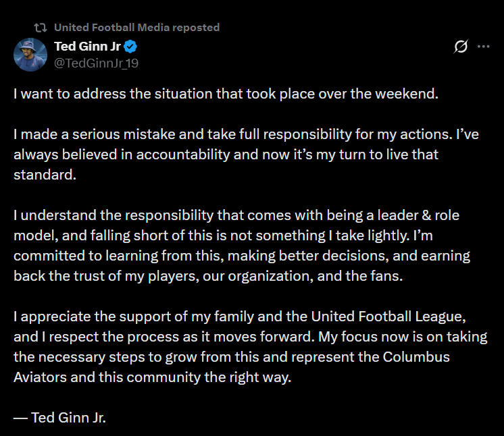504x436 pixels.
Task: Click the repost arrows icon above the post
Action: 41,28
